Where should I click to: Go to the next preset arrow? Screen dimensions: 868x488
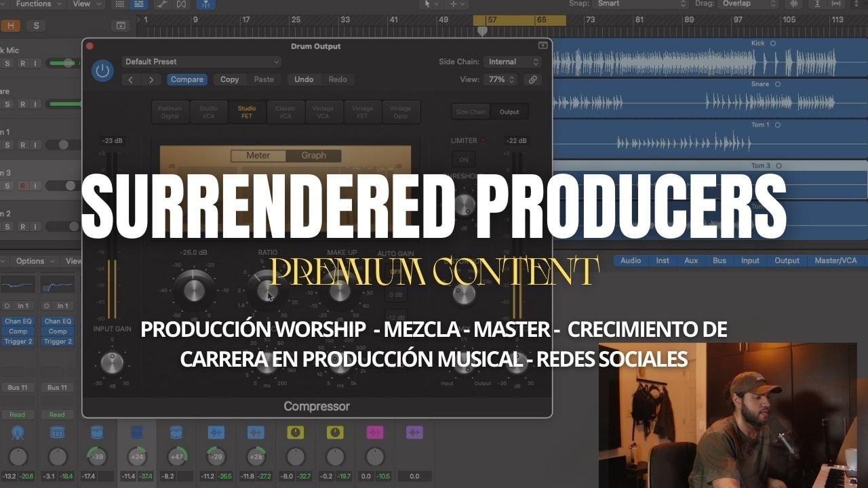click(151, 79)
